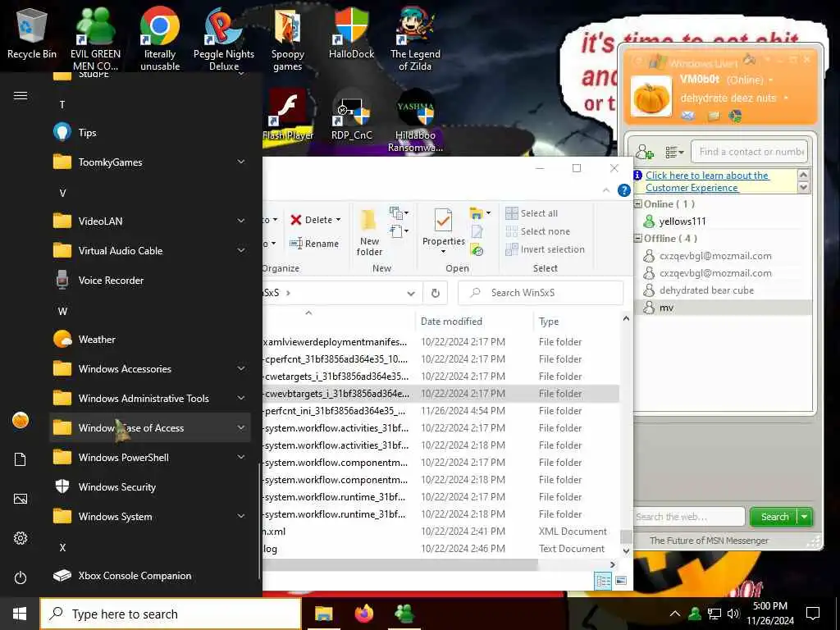Open the VM0b0t online status dropdown
Viewport: 840px width, 630px height.
pos(771,80)
